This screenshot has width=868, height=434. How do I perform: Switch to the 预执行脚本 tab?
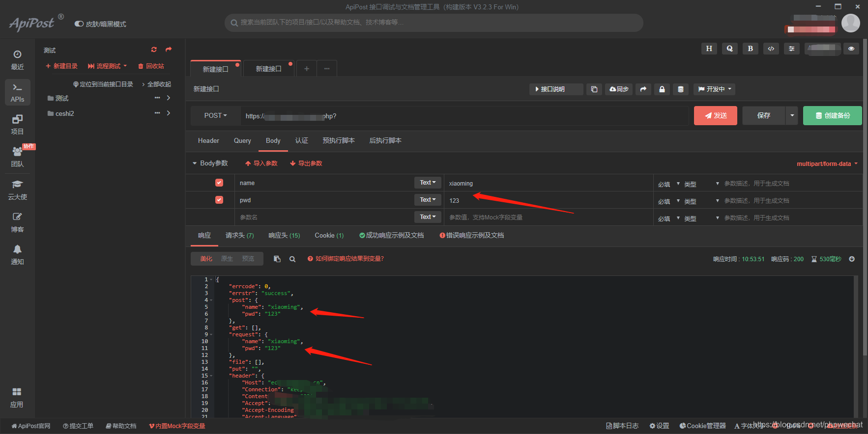click(x=339, y=140)
